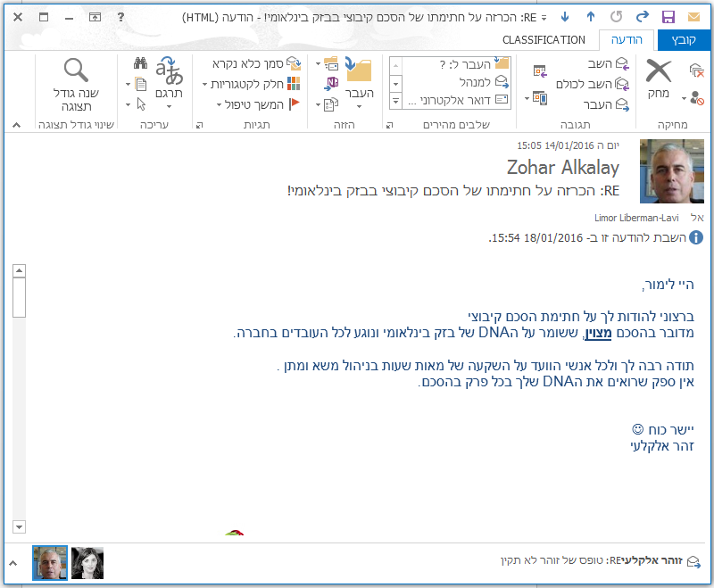Open the Zoom magnifier (שנה גודל תצוגה)
This screenshot has width=714, height=588.
77,80
